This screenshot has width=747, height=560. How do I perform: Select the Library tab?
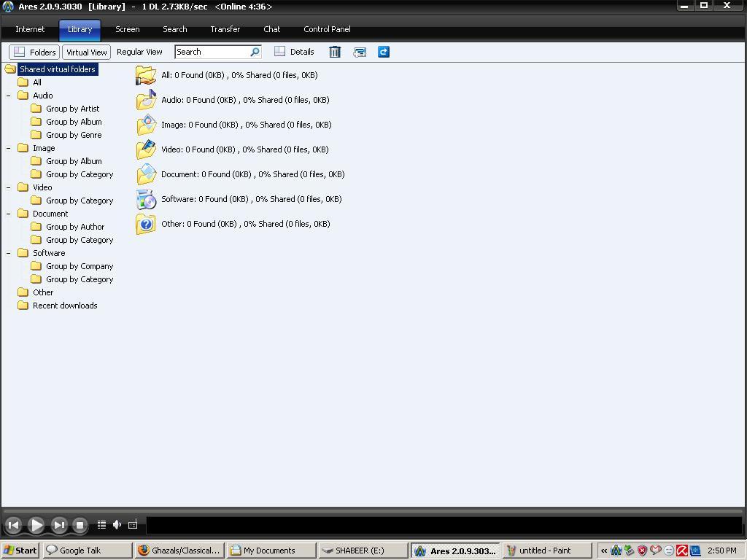tap(80, 29)
